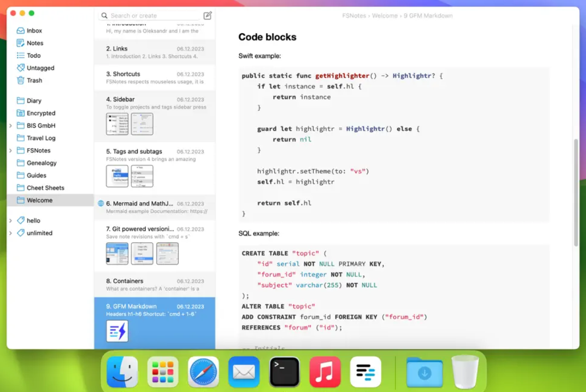This screenshot has width=586, height=392.
Task: Launch Safari from the dock
Action: [203, 372]
